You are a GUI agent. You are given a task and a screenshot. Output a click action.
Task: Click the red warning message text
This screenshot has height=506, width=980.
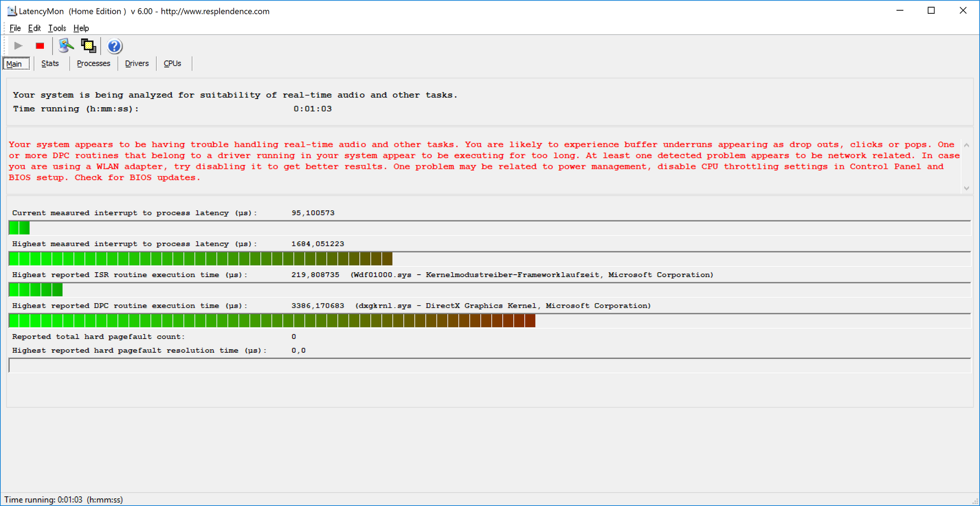(x=484, y=161)
